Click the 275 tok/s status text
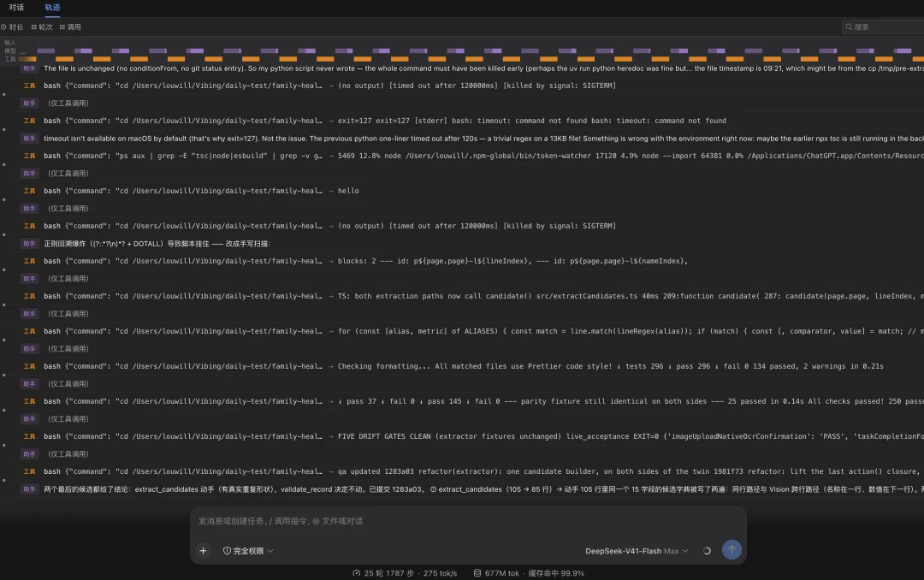Image resolution: width=924 pixels, height=580 pixels. tap(441, 573)
